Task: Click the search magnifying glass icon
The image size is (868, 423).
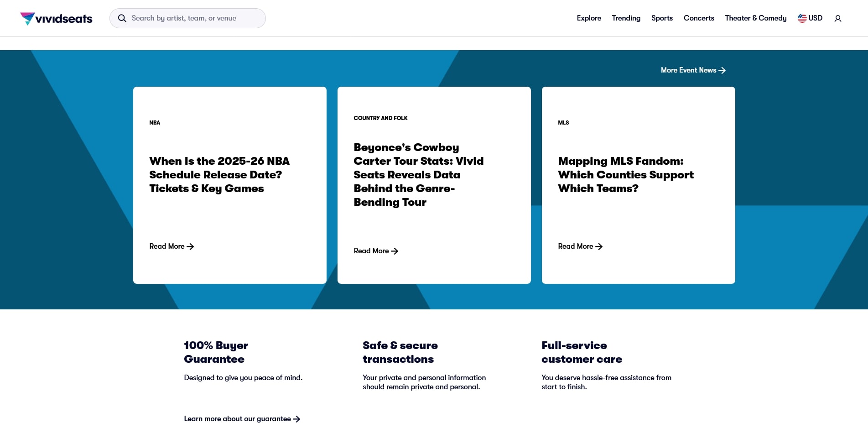Action: (x=122, y=18)
